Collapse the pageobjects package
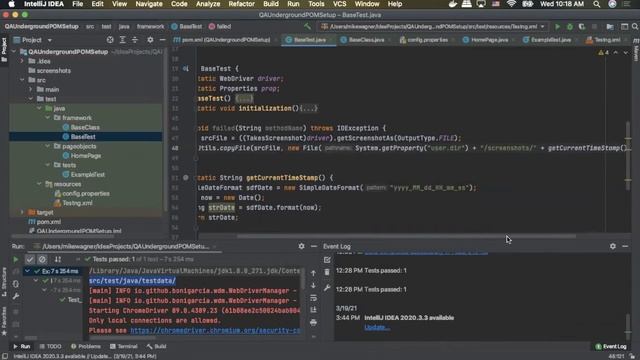 pyautogui.click(x=48, y=146)
